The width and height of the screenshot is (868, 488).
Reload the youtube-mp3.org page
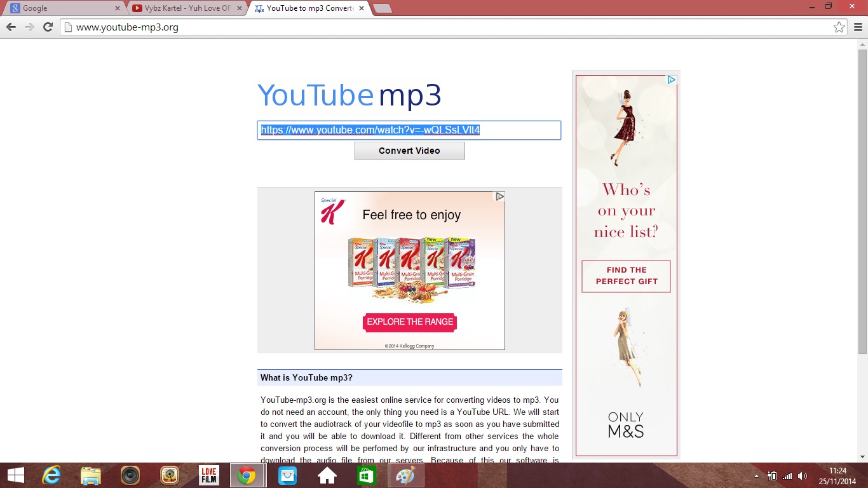click(48, 27)
